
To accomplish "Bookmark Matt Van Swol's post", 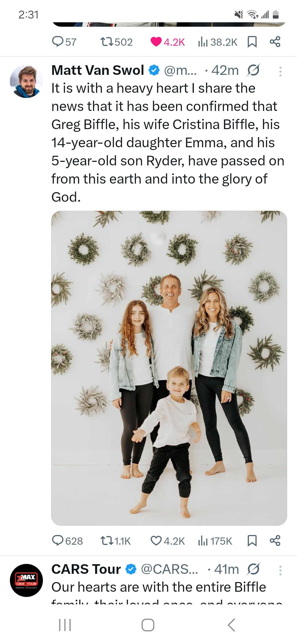I will tap(252, 541).
